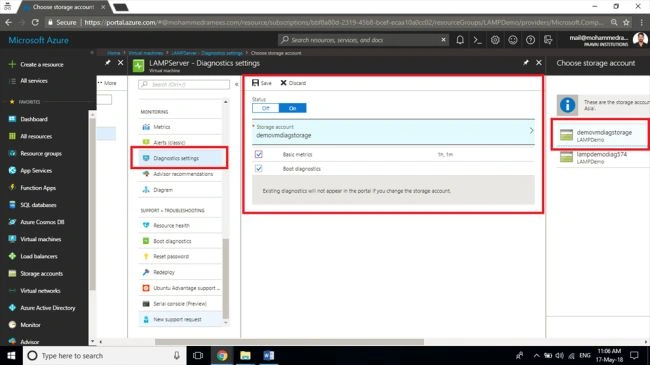The height and width of the screenshot is (365, 650).
Task: Open directory and subscription filter icon
Action: (x=548, y=40)
